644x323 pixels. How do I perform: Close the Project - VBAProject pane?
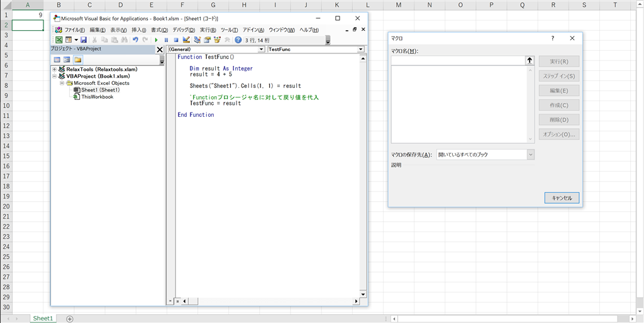[160, 49]
